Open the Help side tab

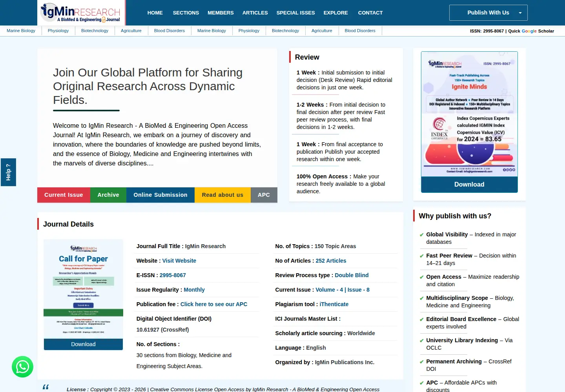tap(8, 172)
